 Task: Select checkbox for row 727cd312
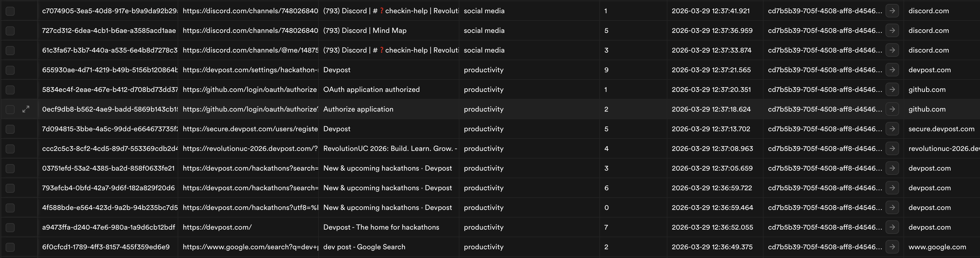(x=10, y=31)
